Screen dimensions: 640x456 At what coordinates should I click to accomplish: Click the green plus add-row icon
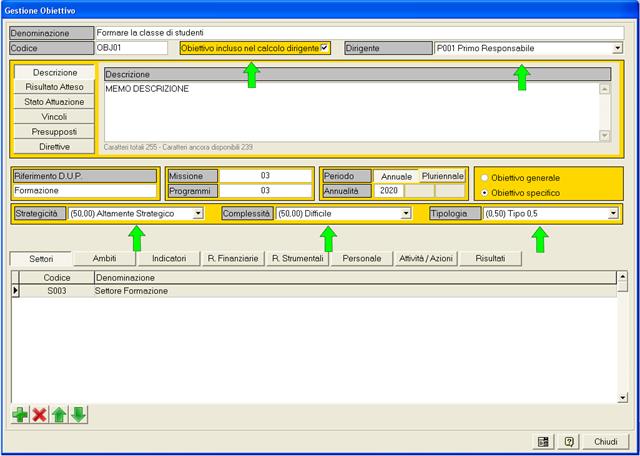point(20,415)
